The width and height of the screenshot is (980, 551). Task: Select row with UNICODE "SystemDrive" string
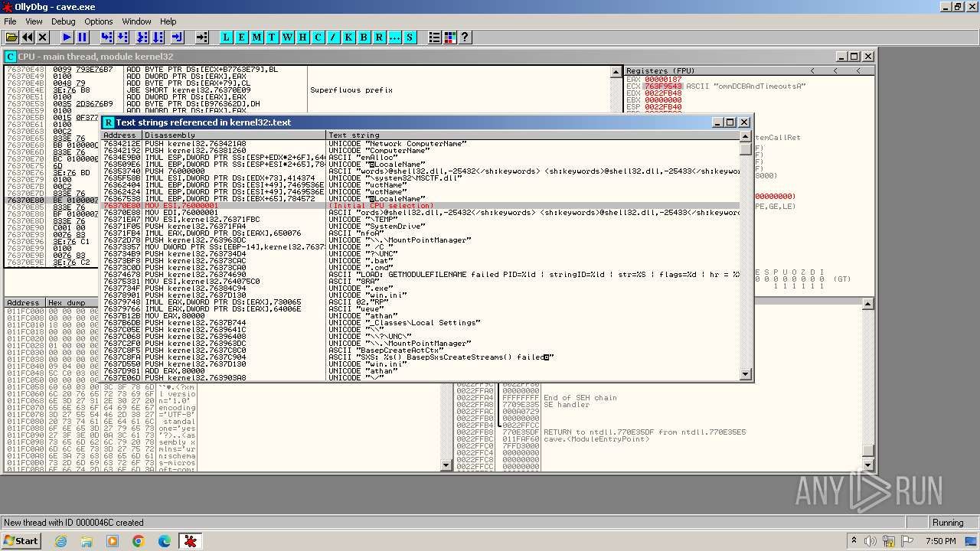coord(421,227)
